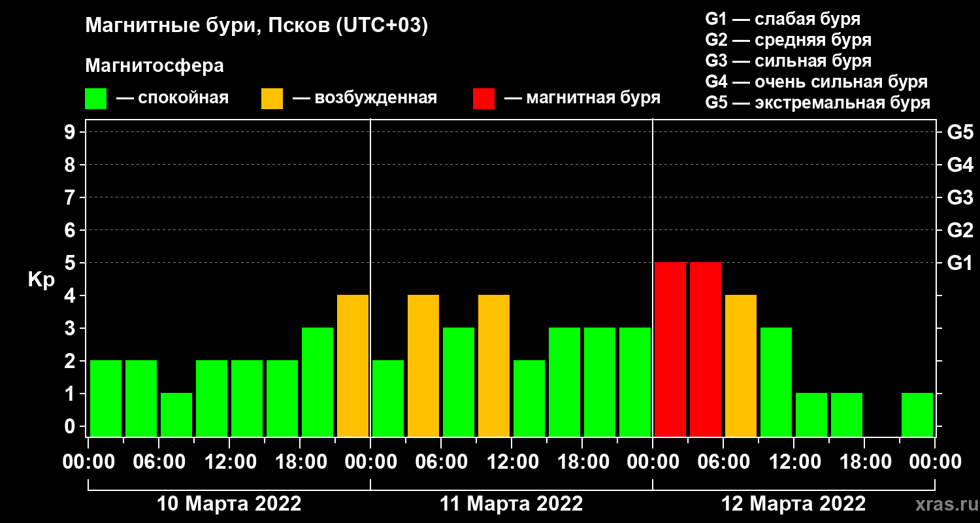Click the G5 label on the right axis

click(x=960, y=132)
